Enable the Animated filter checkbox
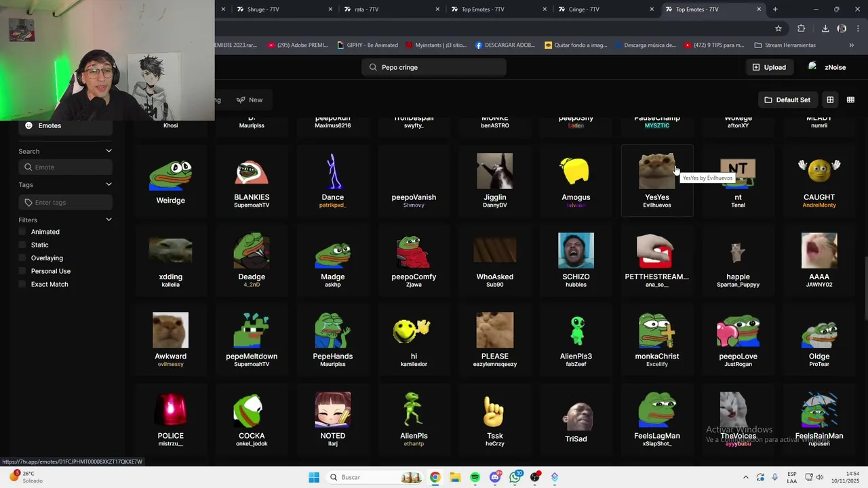Viewport: 868px width, 488px height. pyautogui.click(x=22, y=232)
